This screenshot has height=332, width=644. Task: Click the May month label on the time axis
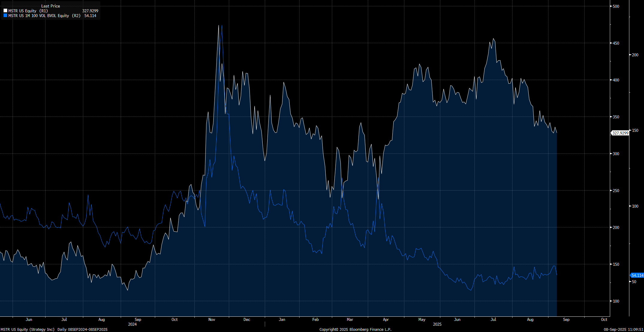(x=422, y=319)
